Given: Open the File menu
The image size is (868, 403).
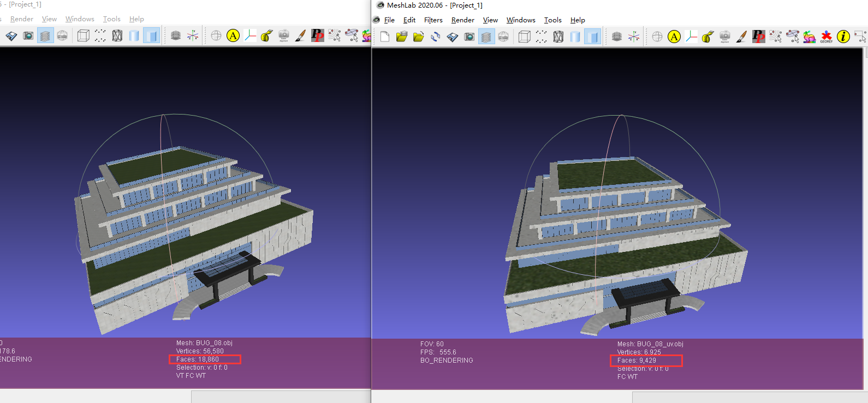Looking at the screenshot, I should tap(389, 20).
